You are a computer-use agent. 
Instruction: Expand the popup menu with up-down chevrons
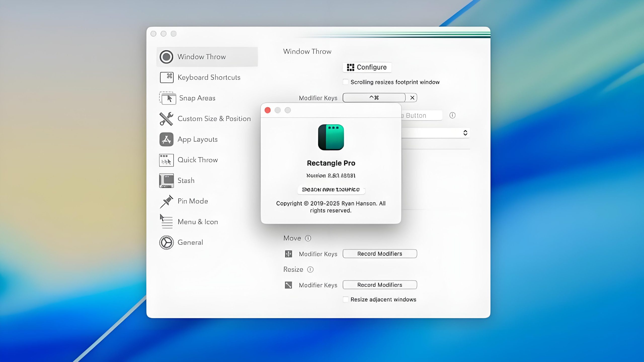pos(465,133)
